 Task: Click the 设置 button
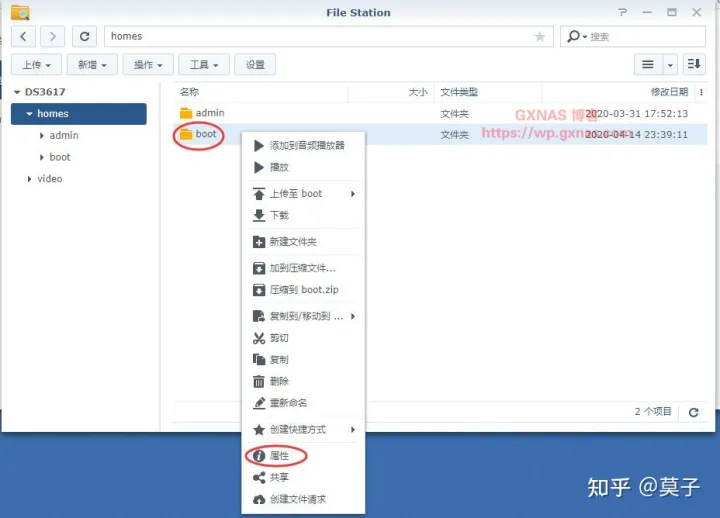(x=255, y=64)
